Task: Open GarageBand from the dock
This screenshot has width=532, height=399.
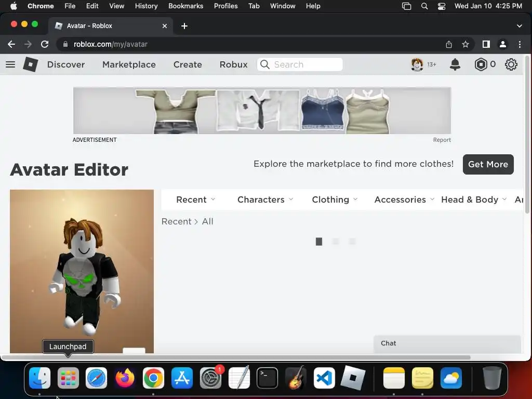Action: [296, 378]
